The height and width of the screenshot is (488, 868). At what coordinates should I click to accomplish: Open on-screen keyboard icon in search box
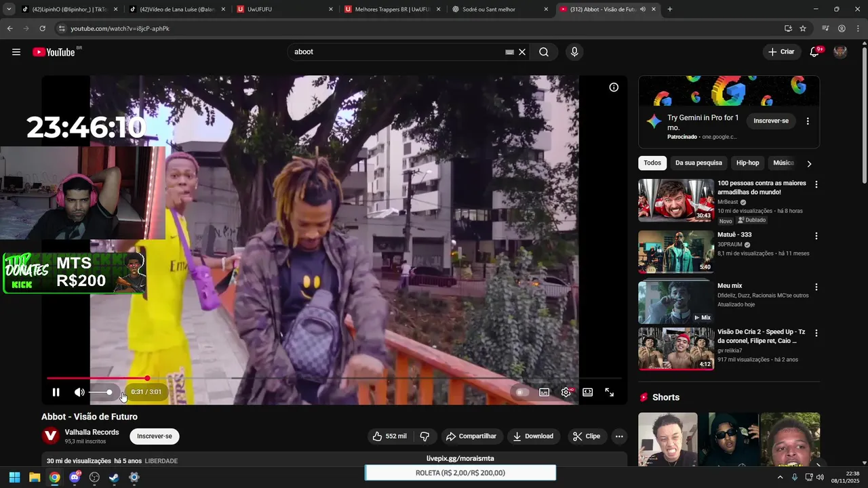point(509,52)
